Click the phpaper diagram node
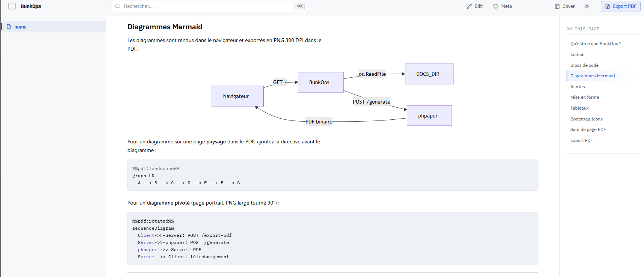644x277 pixels. click(x=429, y=116)
